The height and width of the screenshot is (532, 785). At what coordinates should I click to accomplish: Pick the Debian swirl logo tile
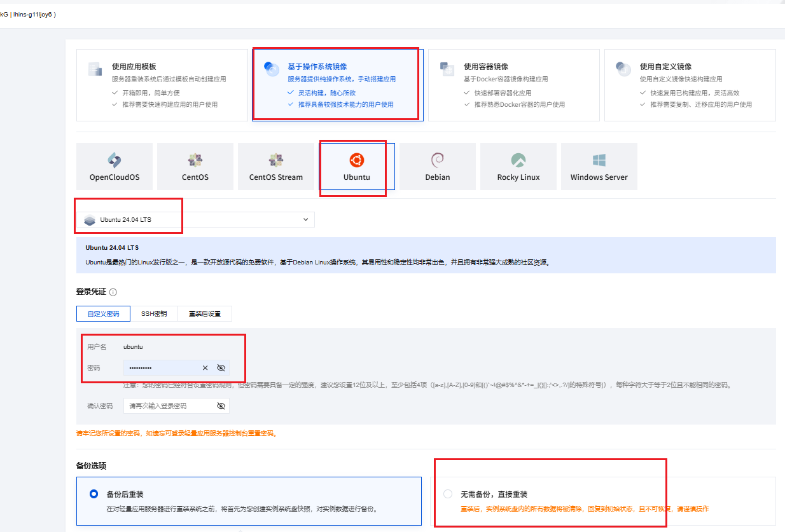(438, 167)
